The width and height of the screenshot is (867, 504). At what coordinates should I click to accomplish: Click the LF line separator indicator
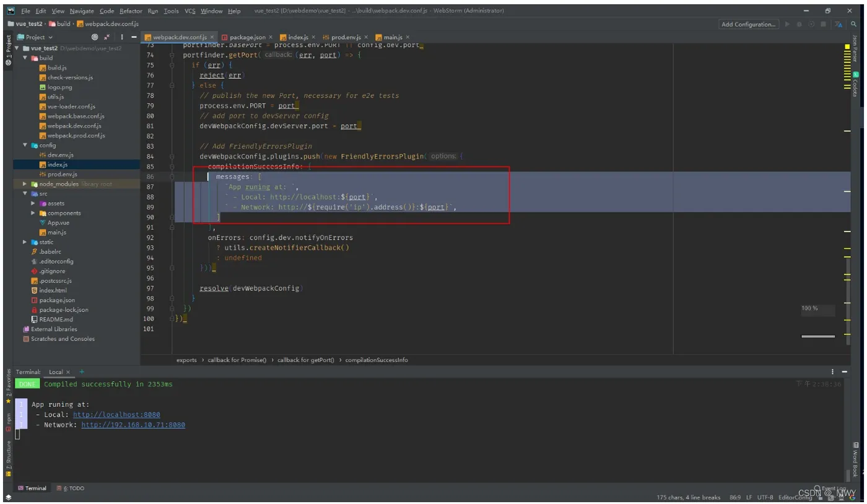[749, 497]
